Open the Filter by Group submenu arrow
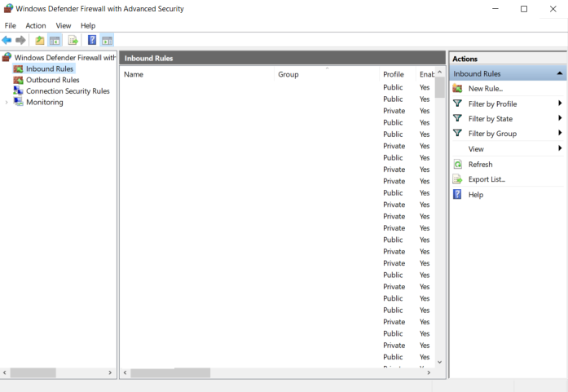The image size is (568, 392). tap(560, 133)
